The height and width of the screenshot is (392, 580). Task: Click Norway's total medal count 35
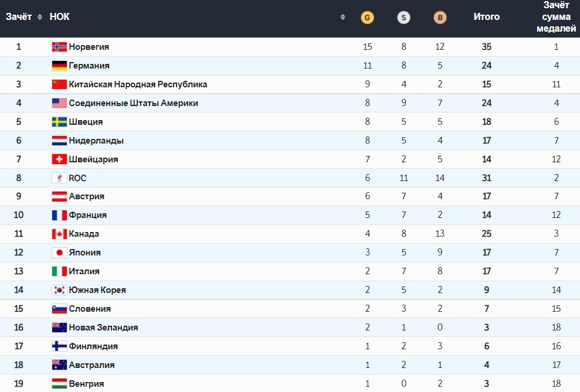coord(486,47)
